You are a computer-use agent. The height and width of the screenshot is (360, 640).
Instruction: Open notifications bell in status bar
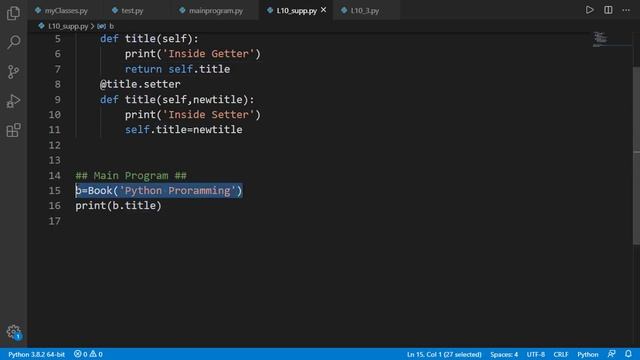[628, 354]
